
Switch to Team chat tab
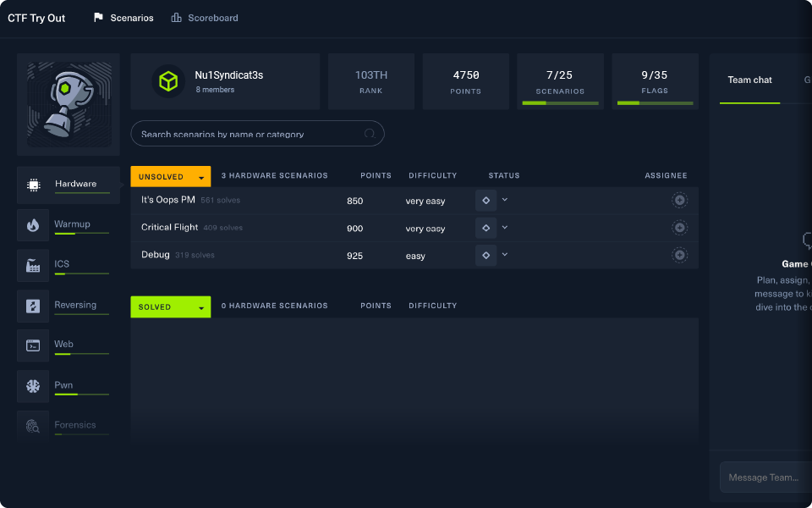(749, 80)
